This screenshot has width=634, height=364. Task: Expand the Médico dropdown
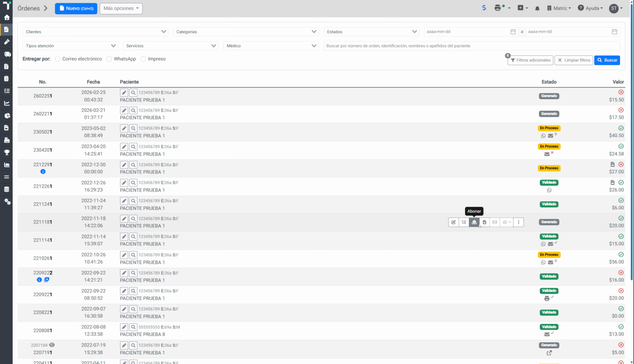pyautogui.click(x=271, y=46)
